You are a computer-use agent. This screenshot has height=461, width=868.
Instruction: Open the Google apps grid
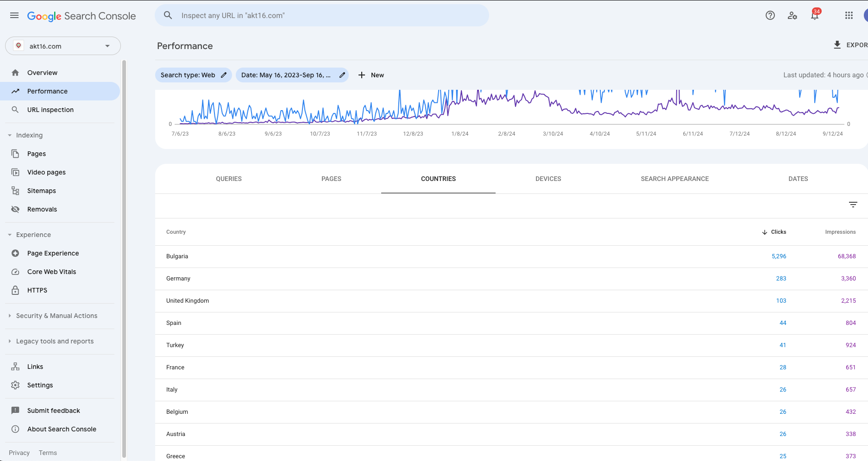click(x=849, y=16)
